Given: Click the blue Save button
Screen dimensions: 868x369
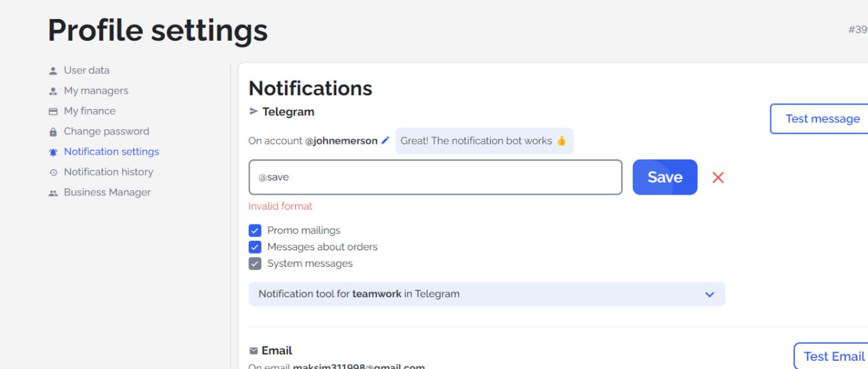Looking at the screenshot, I should [x=665, y=177].
